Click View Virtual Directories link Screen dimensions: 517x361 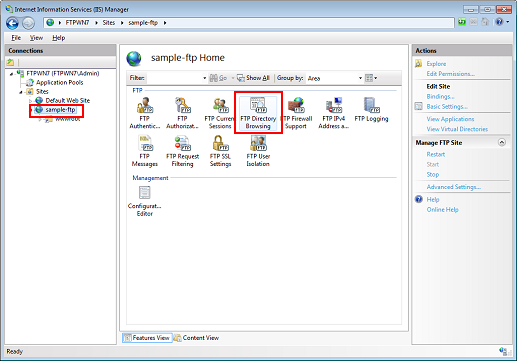tap(457, 129)
